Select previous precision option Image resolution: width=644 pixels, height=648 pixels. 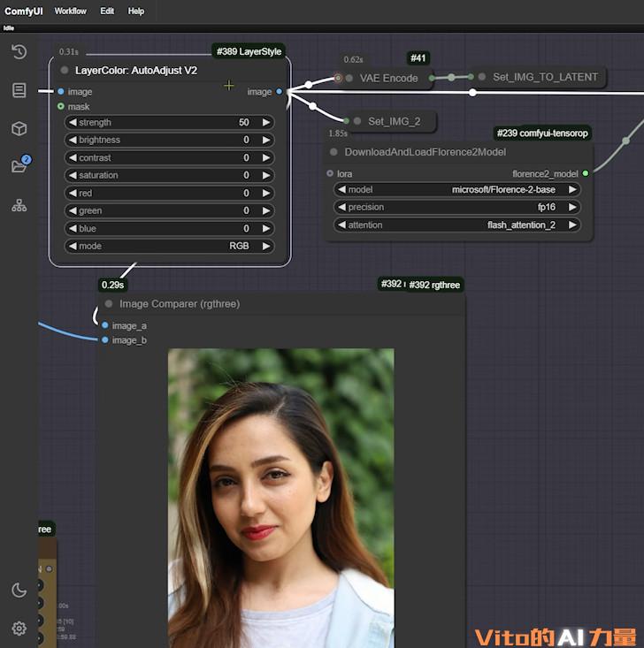pos(342,207)
